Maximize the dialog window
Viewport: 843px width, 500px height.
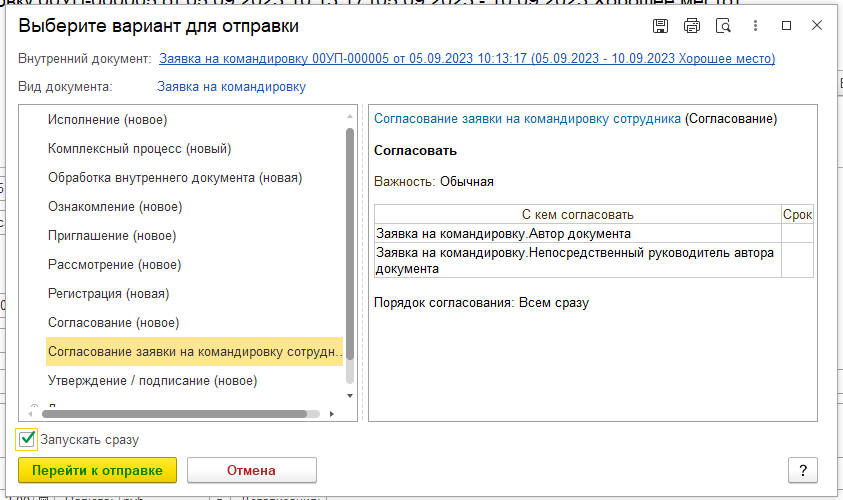(787, 26)
